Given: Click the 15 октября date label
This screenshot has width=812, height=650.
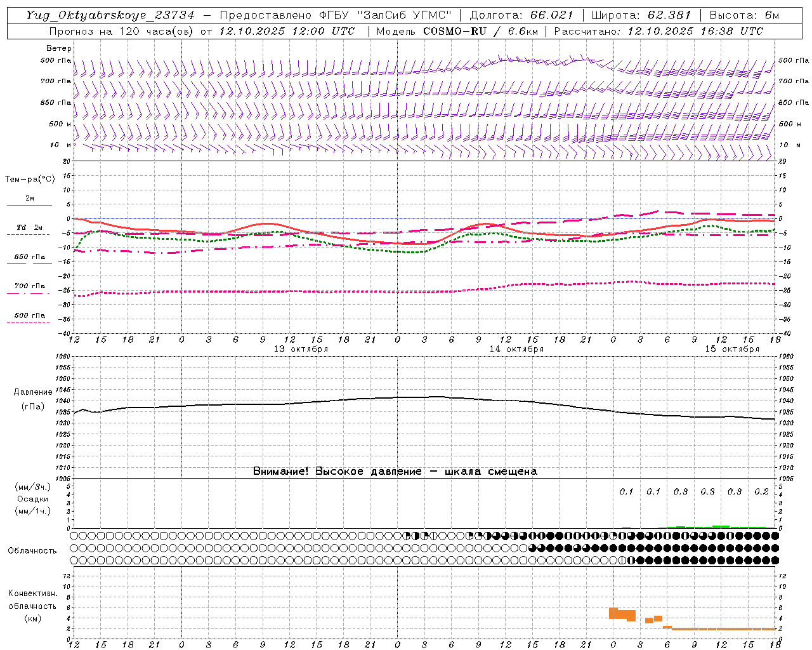Looking at the screenshot, I should coord(732,349).
